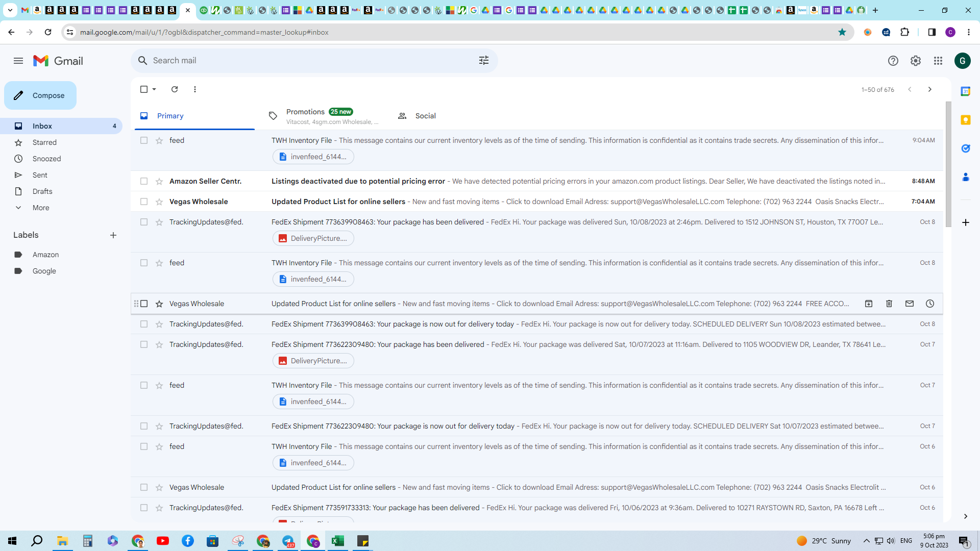The image size is (980, 551).
Task: Check the 9:04 AM feed email checkbox
Action: coord(144,140)
